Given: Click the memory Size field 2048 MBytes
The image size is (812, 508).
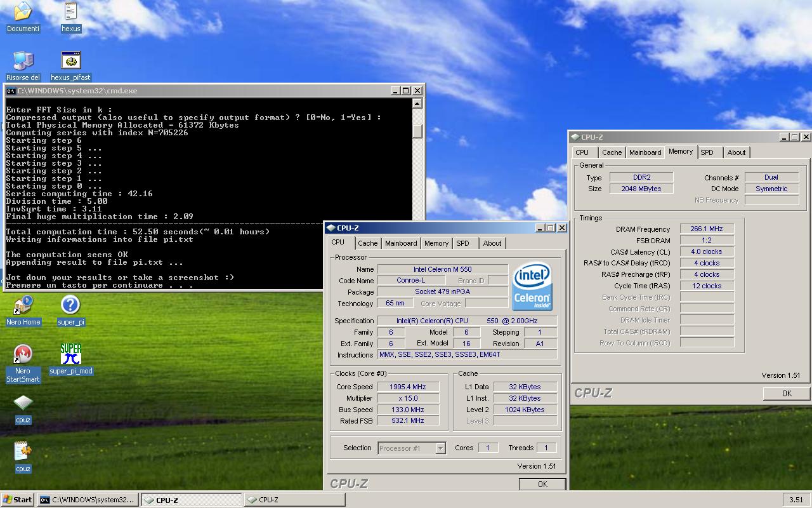Looking at the screenshot, I should (x=641, y=189).
